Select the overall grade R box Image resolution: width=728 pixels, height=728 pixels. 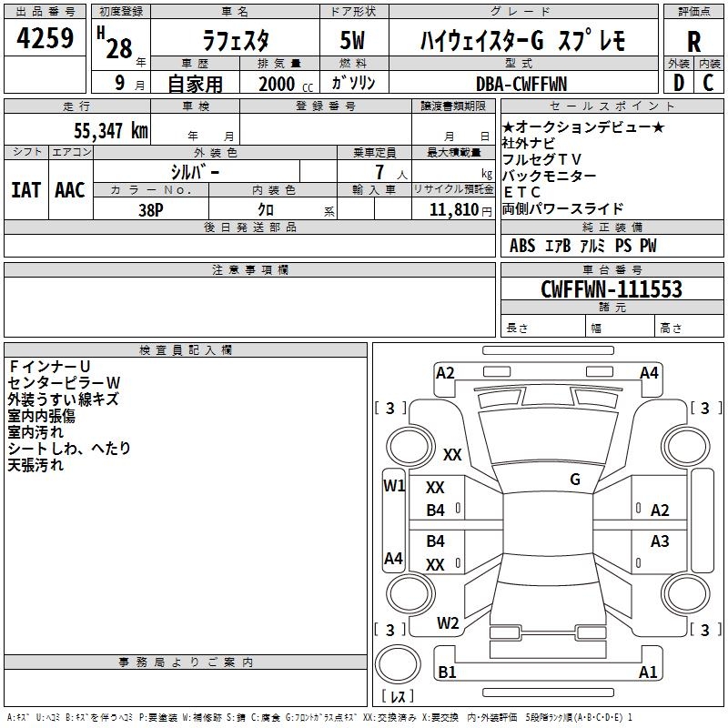(694, 41)
